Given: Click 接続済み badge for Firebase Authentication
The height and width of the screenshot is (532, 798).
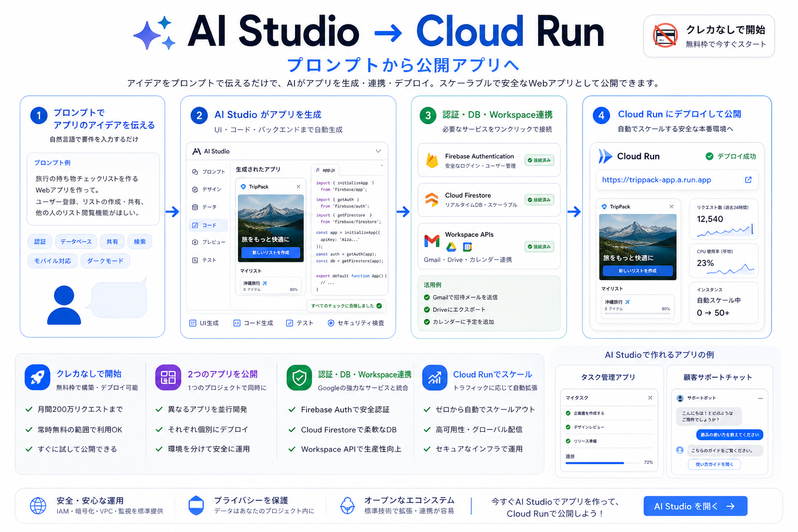Looking at the screenshot, I should [539, 160].
